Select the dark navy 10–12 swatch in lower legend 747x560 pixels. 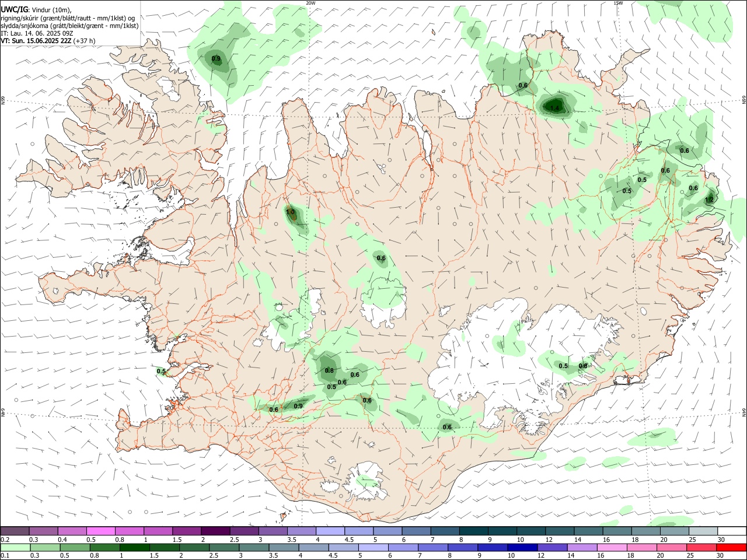tap(522, 547)
